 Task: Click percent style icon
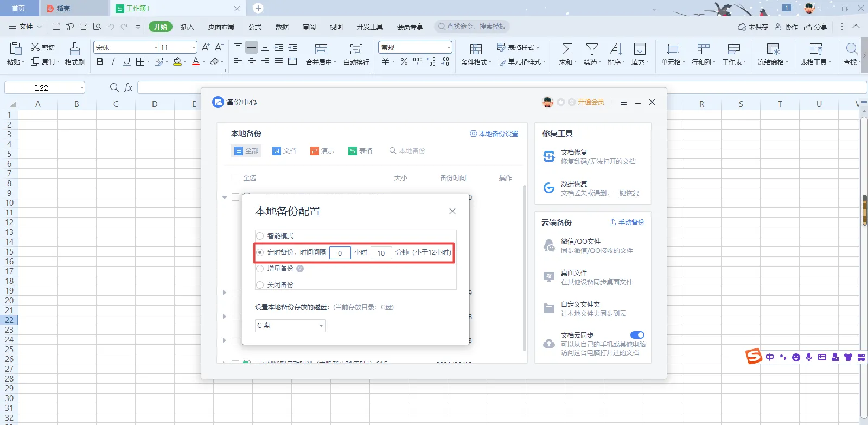[x=404, y=62]
